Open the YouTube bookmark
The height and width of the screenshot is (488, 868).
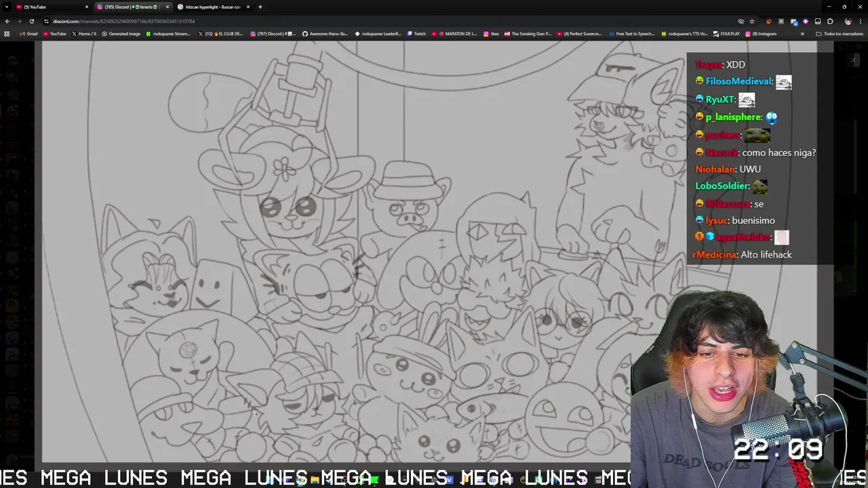tap(55, 34)
